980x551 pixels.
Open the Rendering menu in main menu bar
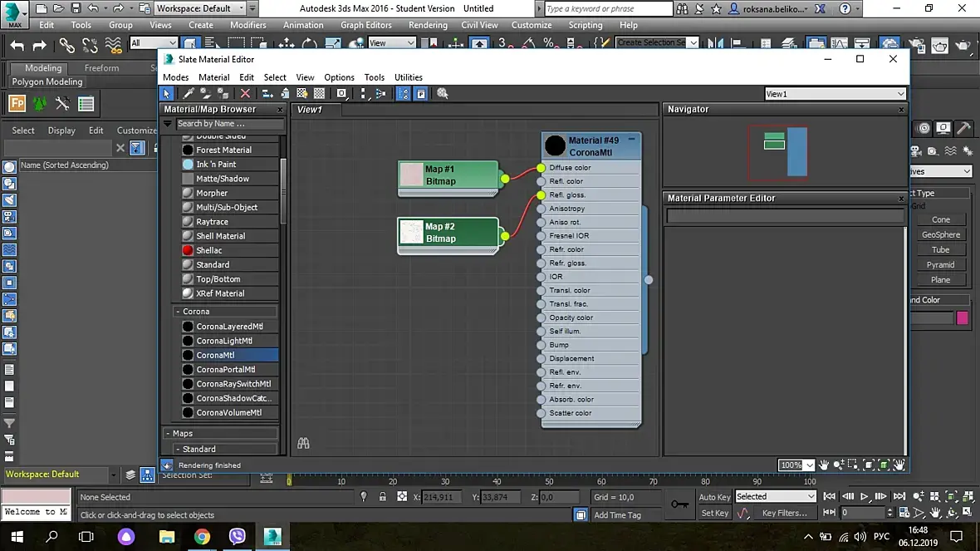point(428,25)
